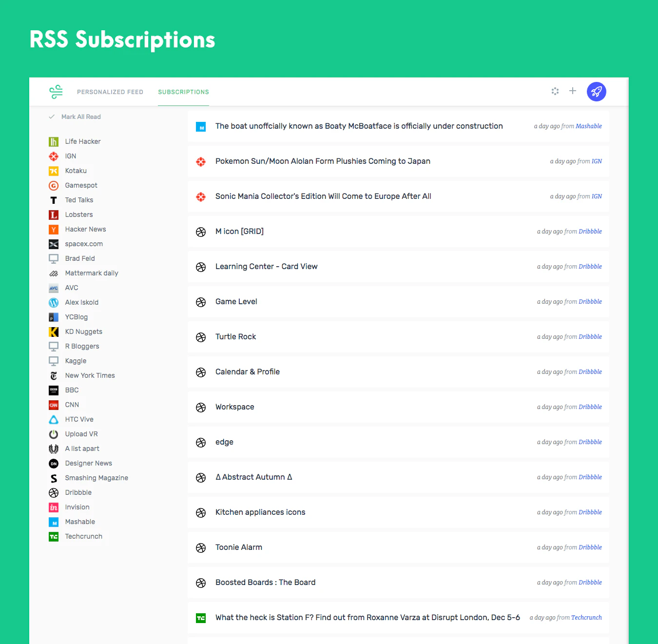This screenshot has width=658, height=644.
Task: Click the HTC Vive triangle icon
Action: point(54,420)
